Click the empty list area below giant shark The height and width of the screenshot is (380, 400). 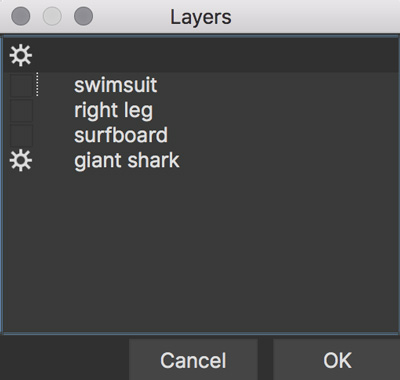pyautogui.click(x=201, y=252)
